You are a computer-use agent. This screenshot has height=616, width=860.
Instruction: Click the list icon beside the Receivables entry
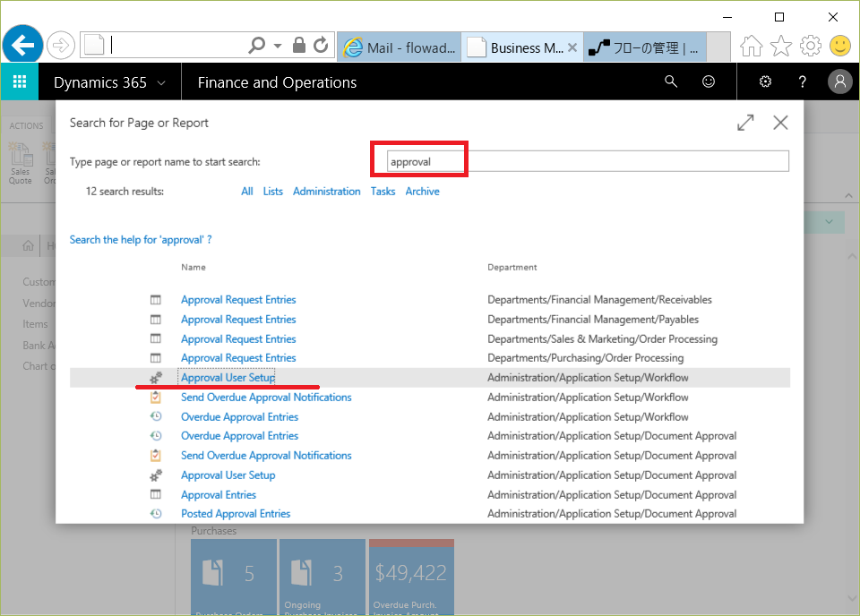coord(156,300)
